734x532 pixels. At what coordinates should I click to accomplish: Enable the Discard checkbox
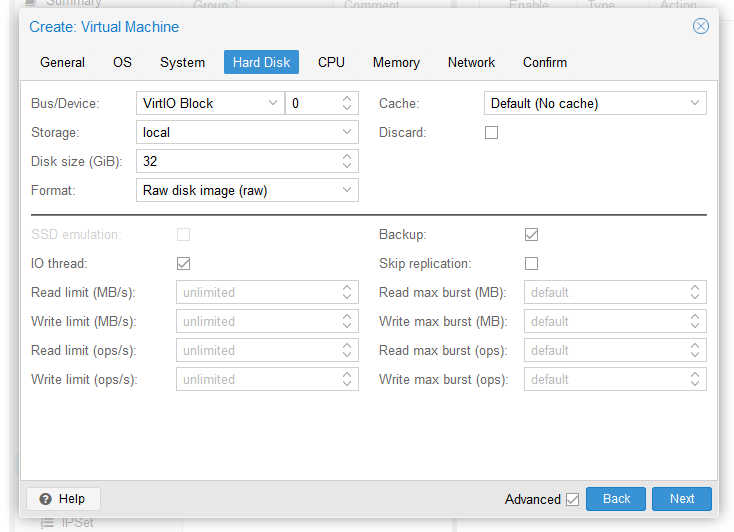[x=491, y=133]
